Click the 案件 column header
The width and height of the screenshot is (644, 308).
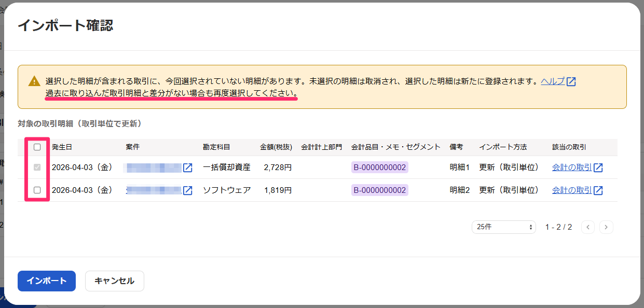point(132,147)
